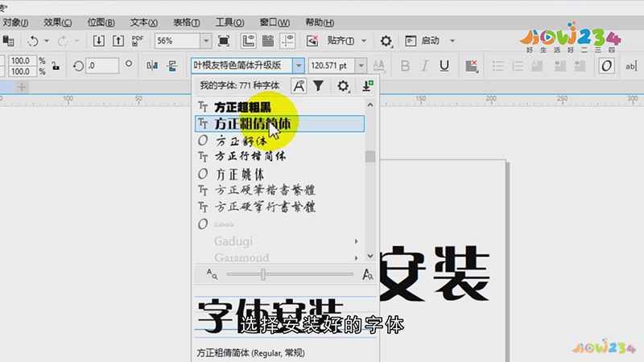Toggle the bulleted list icon
This screenshot has height=362, width=644.
point(497,66)
